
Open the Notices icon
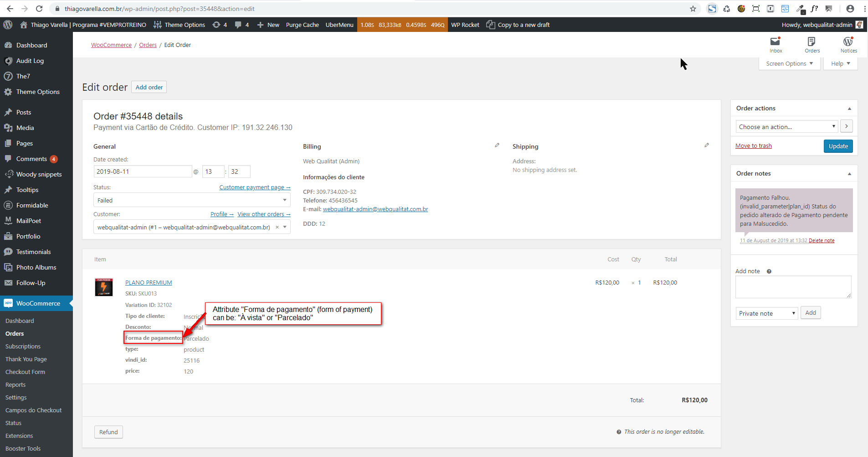848,45
